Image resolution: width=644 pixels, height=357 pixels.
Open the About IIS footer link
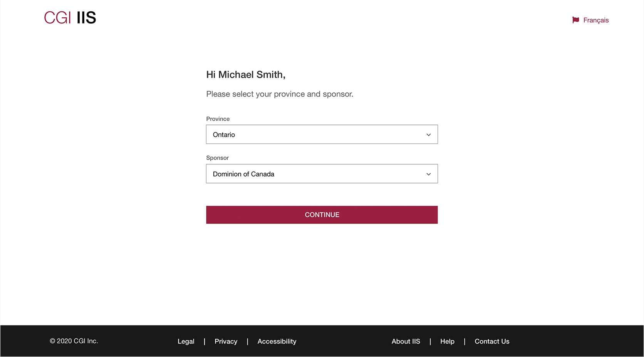[406, 341]
